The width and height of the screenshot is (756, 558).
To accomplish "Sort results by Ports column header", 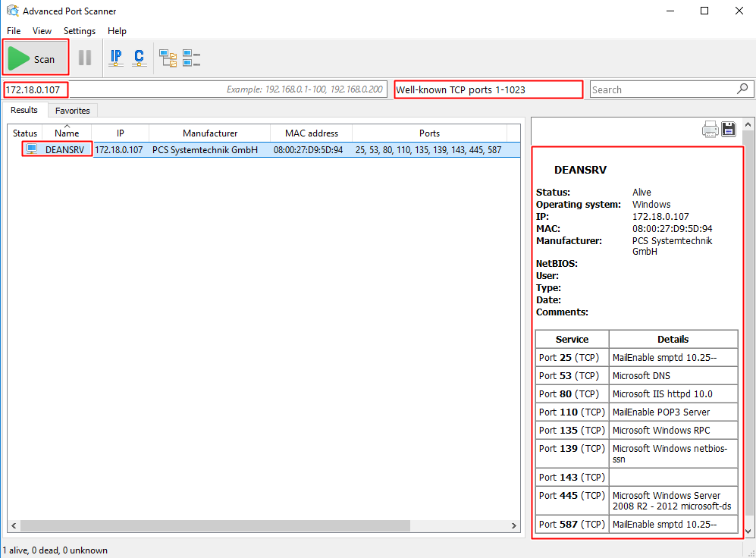I will point(429,133).
